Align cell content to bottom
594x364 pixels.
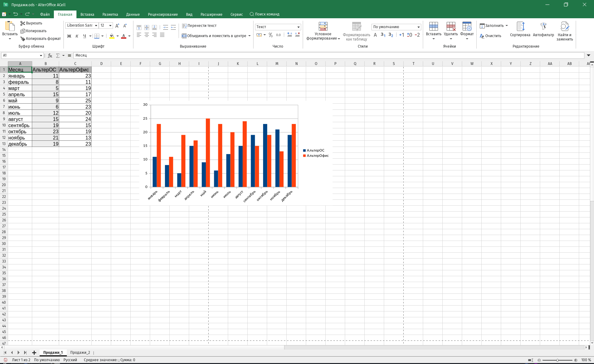coord(154,27)
